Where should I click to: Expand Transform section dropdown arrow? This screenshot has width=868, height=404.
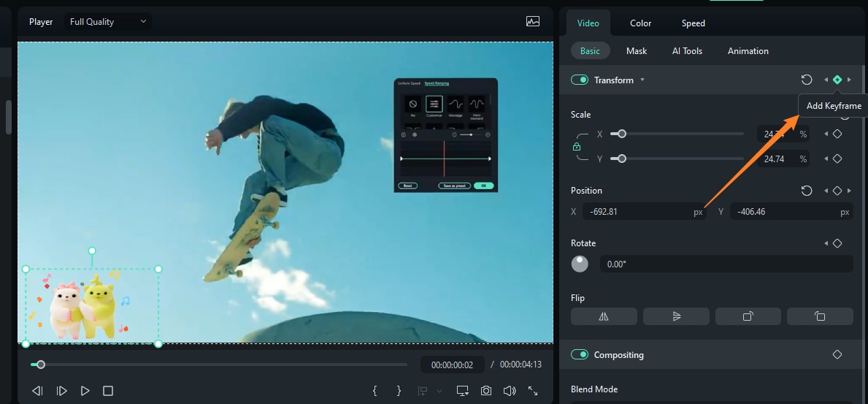[642, 80]
